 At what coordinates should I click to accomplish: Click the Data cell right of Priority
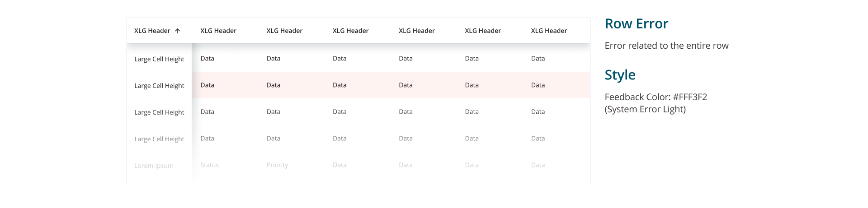coord(340,165)
